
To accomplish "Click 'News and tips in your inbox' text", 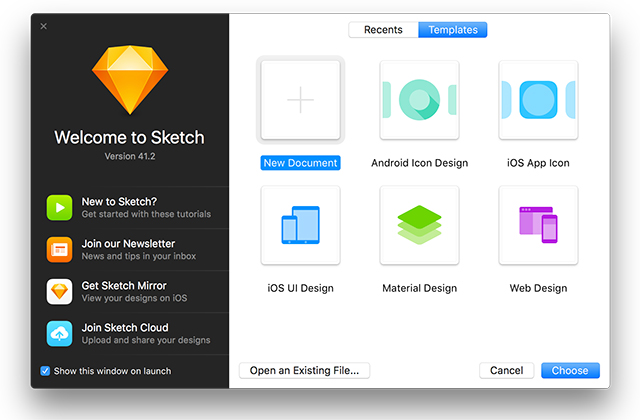I will click(x=139, y=256).
